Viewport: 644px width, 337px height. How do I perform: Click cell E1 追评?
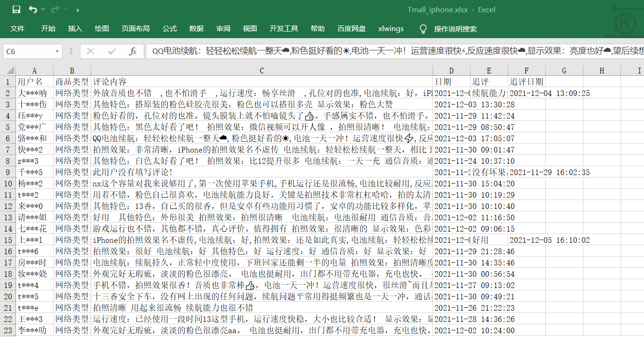(x=489, y=82)
